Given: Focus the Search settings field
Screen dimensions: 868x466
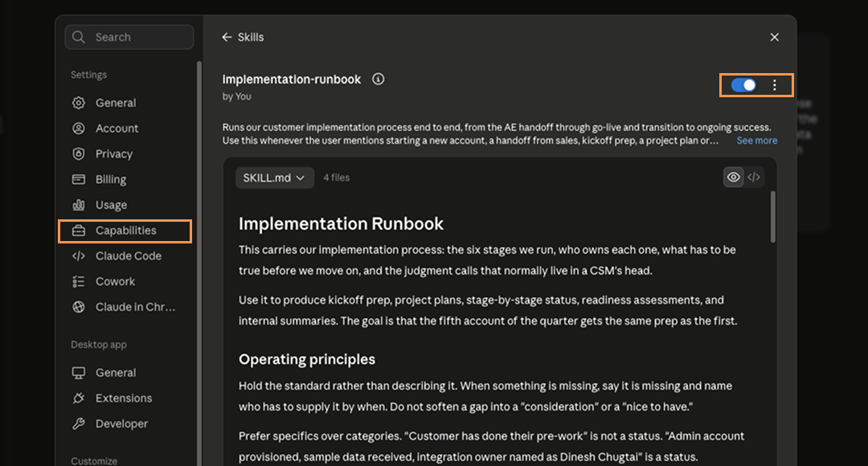Looking at the screenshot, I should click(129, 37).
